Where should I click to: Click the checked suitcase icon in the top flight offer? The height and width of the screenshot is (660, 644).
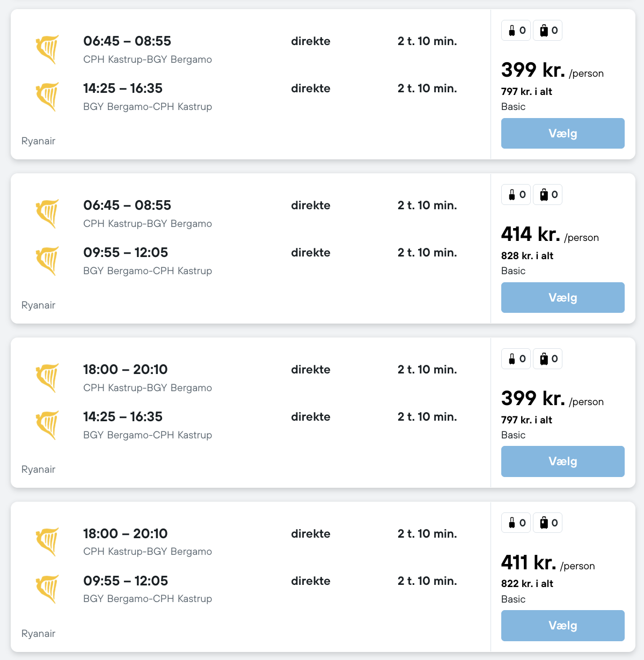click(x=544, y=31)
